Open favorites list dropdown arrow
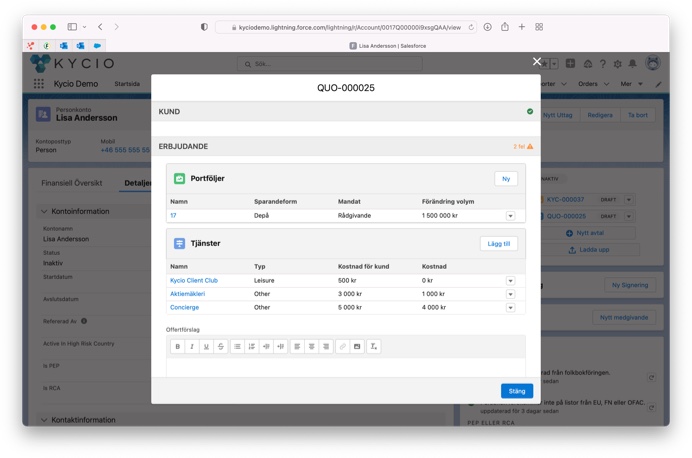This screenshot has width=692, height=458. point(554,64)
